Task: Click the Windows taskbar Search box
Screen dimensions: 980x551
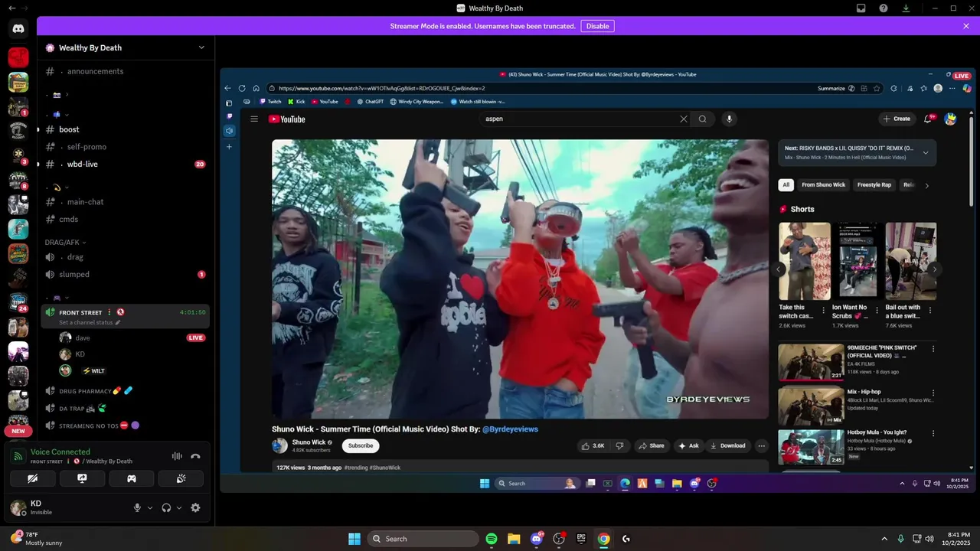Action: (423, 539)
